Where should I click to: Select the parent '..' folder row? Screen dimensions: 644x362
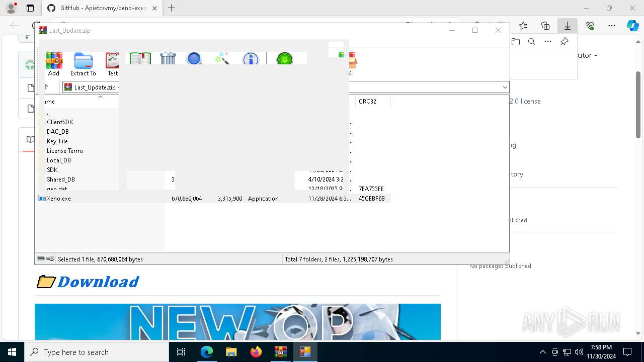48,113
